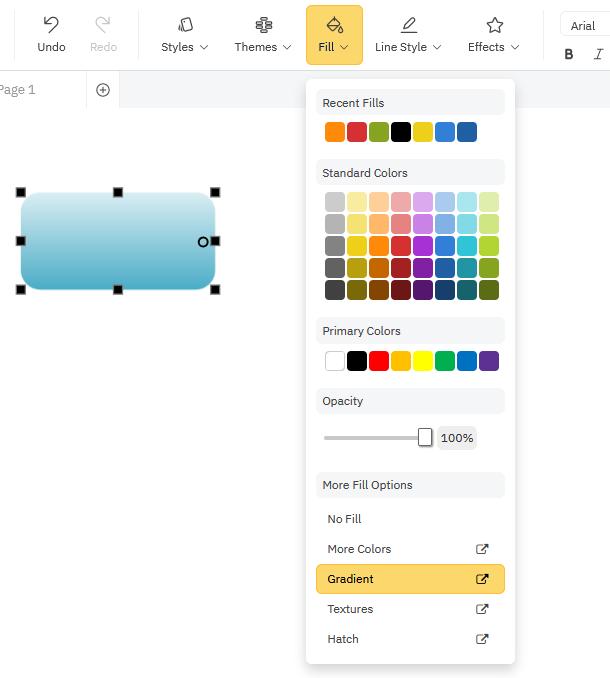Add a new page with plus icon
This screenshot has width=610, height=678.
(103, 90)
